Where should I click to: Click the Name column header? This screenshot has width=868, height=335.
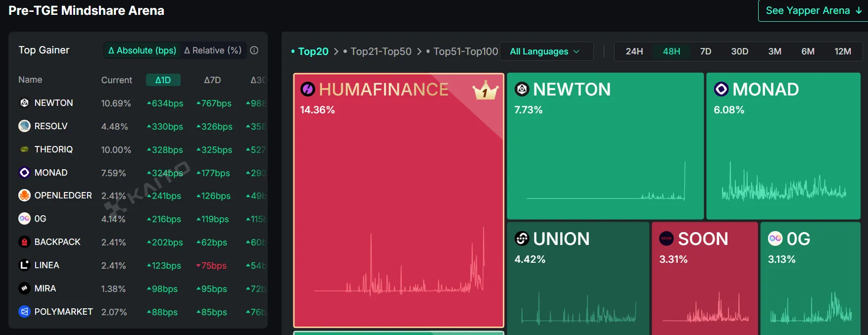coord(30,79)
